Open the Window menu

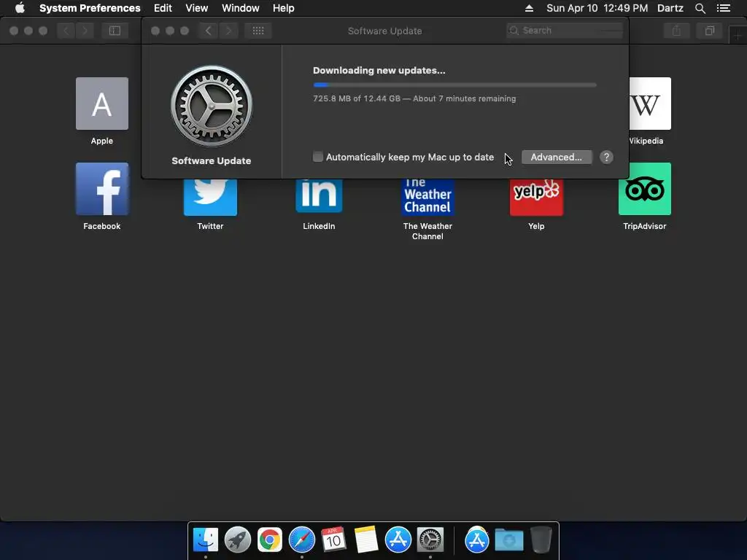point(241,8)
